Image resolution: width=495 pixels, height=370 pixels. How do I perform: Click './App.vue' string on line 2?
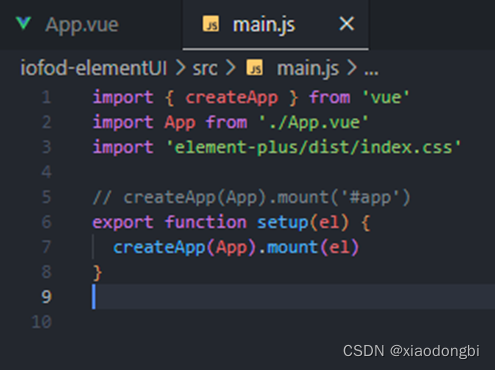click(x=314, y=123)
